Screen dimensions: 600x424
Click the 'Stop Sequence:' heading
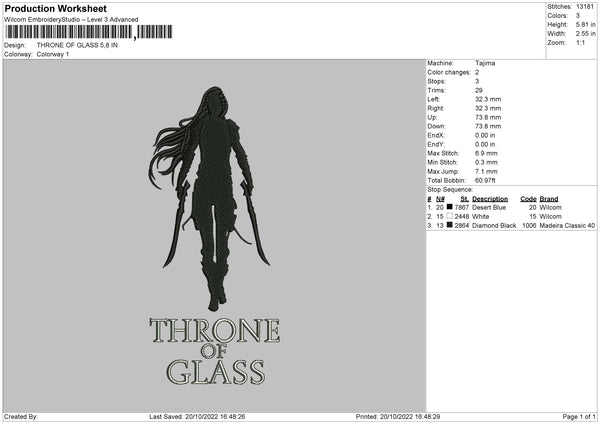(450, 190)
